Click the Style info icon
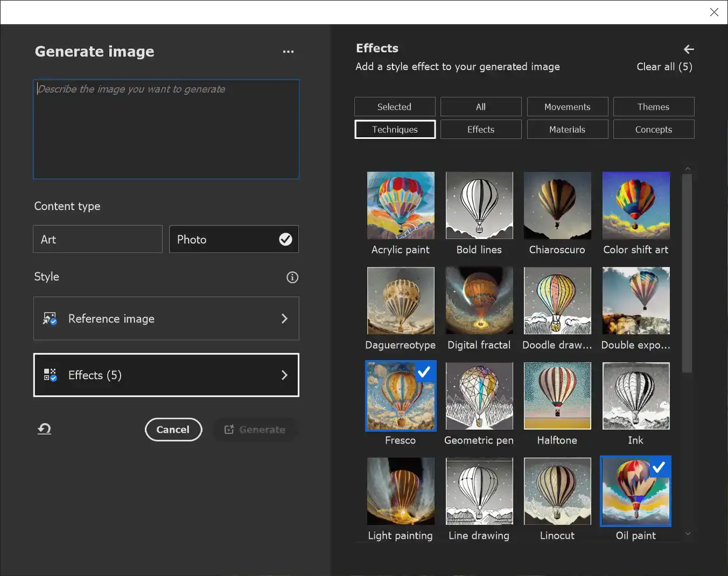The height and width of the screenshot is (576, 728). [292, 277]
